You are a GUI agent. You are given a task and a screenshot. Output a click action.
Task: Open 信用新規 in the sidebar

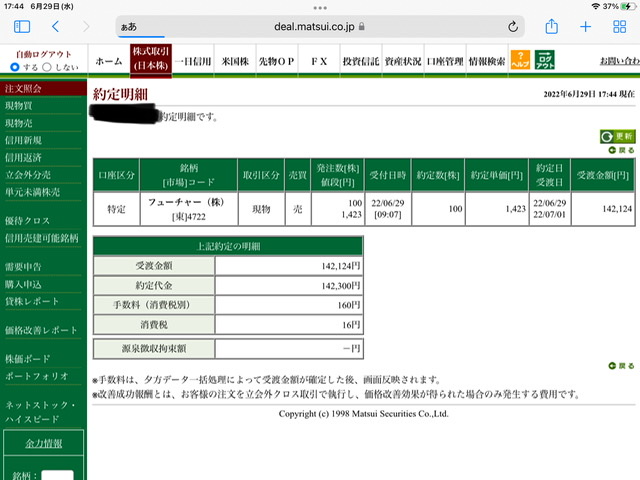coord(23,140)
